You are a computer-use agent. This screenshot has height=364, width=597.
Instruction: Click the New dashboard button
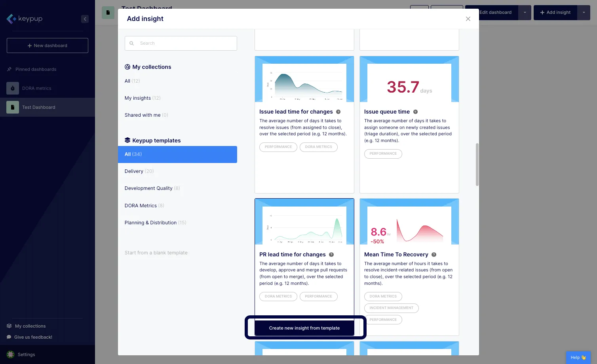coord(47,45)
